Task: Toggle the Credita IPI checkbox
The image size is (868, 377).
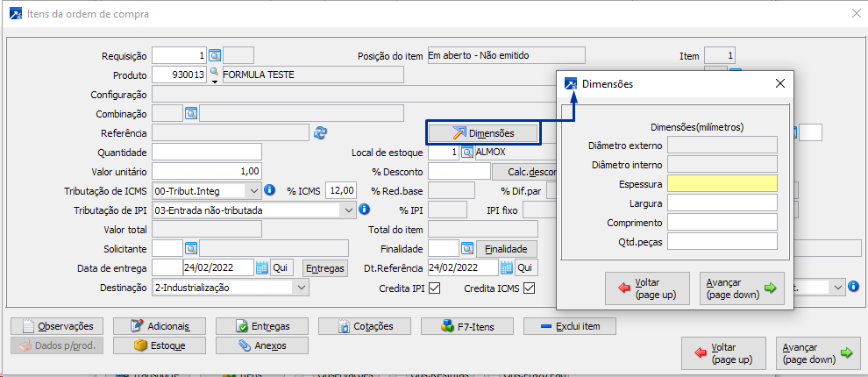Action: pos(434,288)
